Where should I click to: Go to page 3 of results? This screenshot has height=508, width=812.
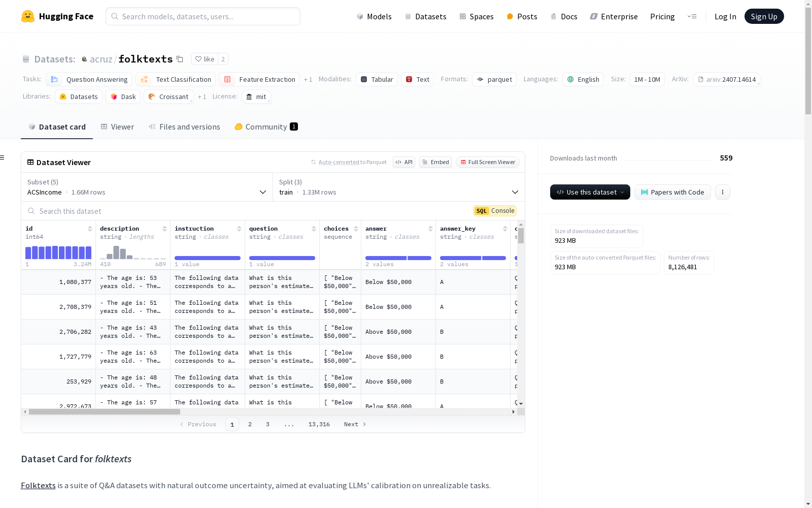click(267, 424)
